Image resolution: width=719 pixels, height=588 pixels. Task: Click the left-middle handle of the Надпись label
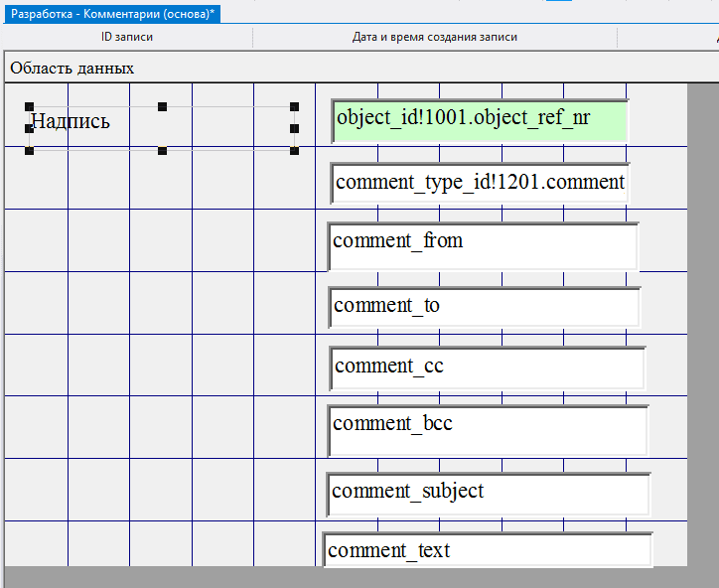pos(29,128)
